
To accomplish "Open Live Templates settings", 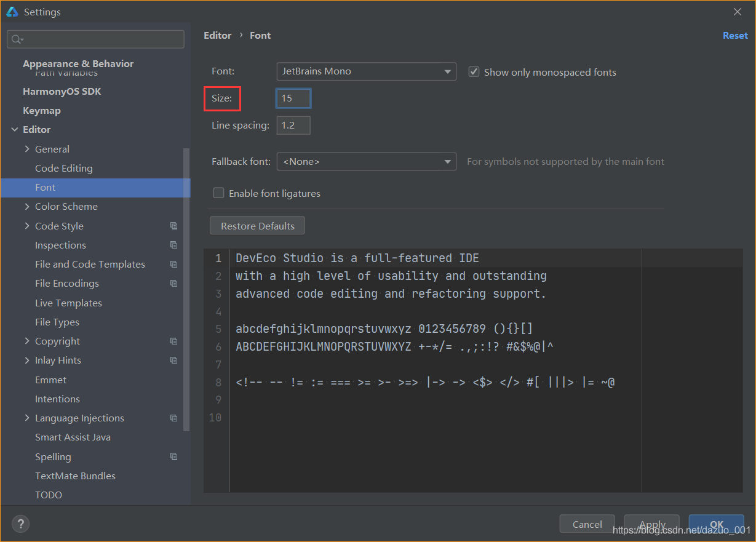I will point(68,303).
